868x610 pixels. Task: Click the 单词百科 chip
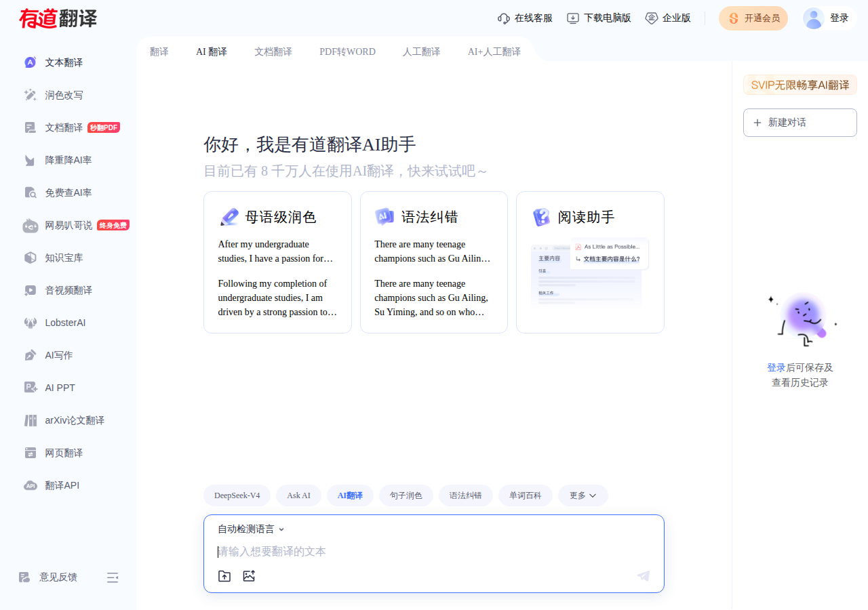[x=526, y=495]
